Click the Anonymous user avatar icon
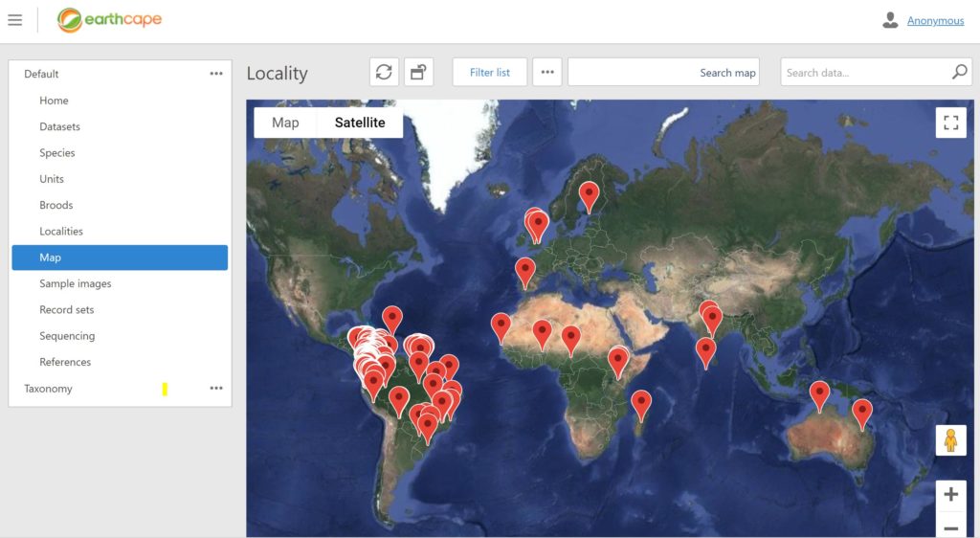This screenshot has width=980, height=538. (890, 20)
